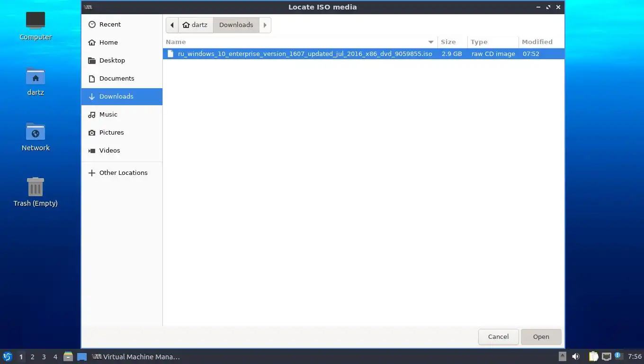Viewport: 644px width, 364px height.
Task: Switch to workspace 2 in the pager
Action: pos(32,356)
